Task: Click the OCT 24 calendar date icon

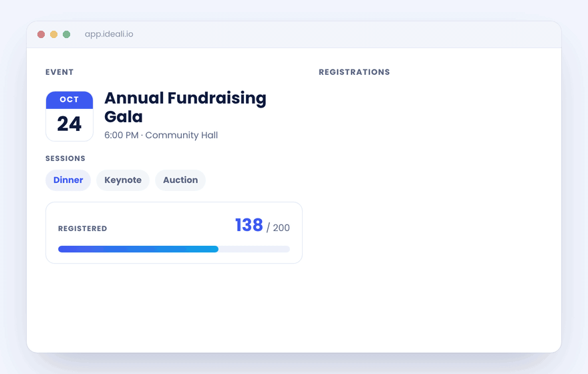Action: (x=69, y=116)
